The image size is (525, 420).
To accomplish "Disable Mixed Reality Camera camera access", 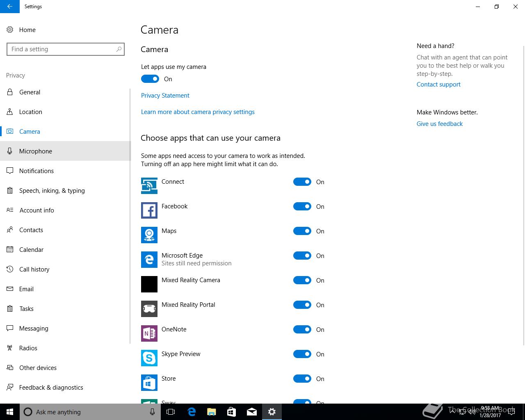I will click(x=302, y=280).
